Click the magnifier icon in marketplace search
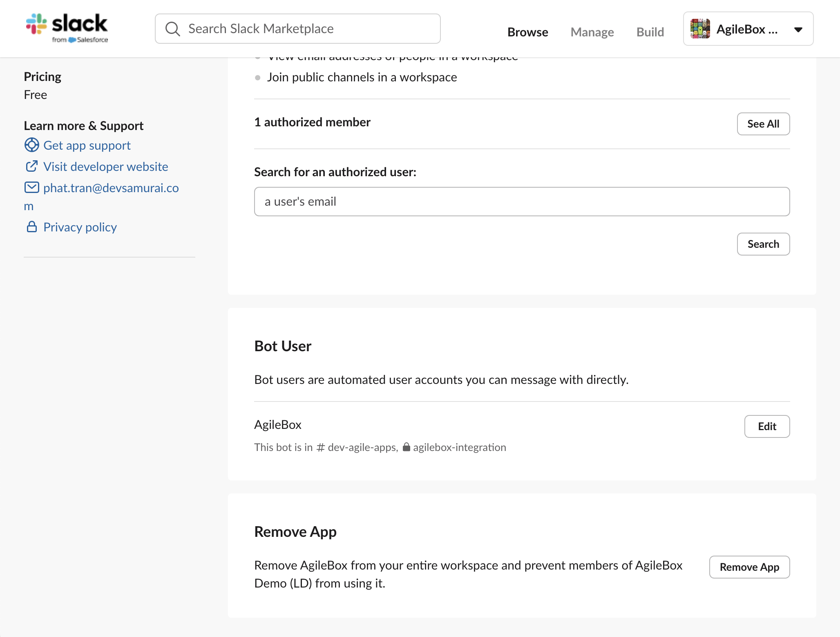 pyautogui.click(x=172, y=29)
